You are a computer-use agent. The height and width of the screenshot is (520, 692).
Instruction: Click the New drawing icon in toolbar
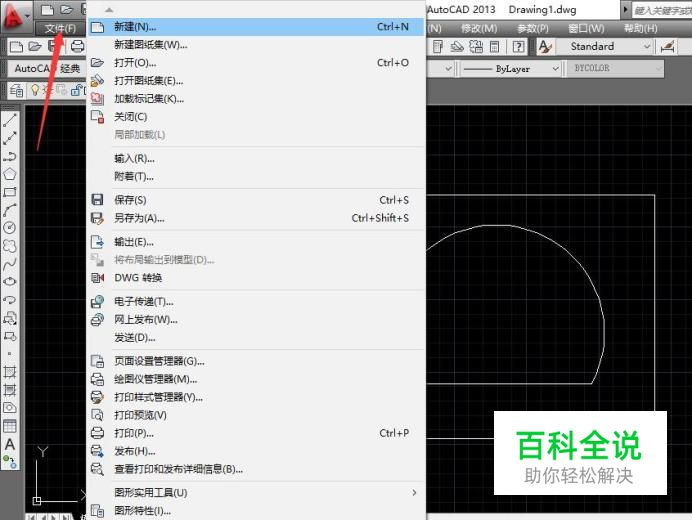(x=17, y=46)
